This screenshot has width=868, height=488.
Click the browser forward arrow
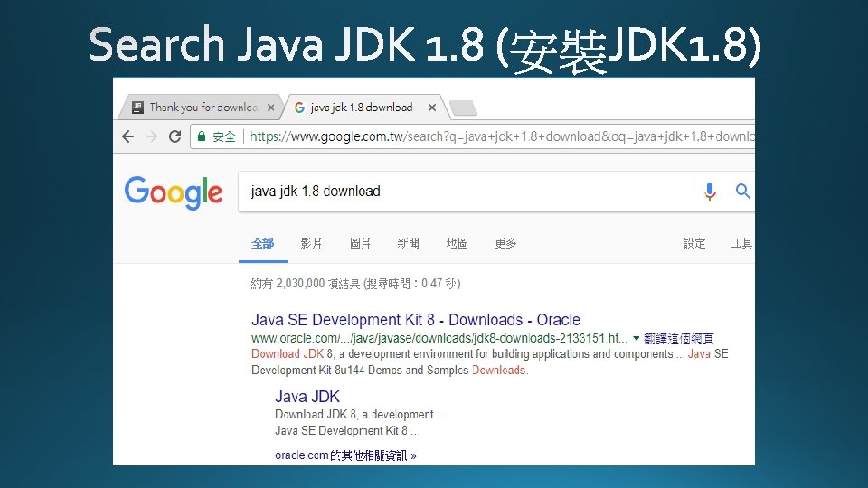(151, 136)
